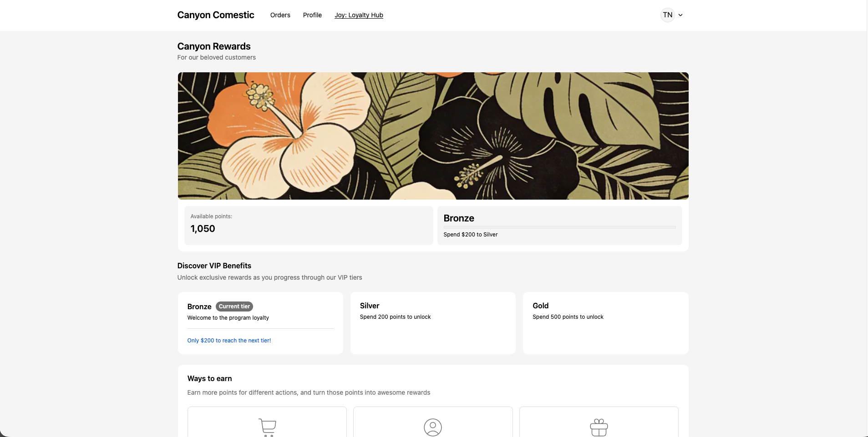The image size is (868, 437).
Task: Open the Orders page
Action: pyautogui.click(x=280, y=15)
